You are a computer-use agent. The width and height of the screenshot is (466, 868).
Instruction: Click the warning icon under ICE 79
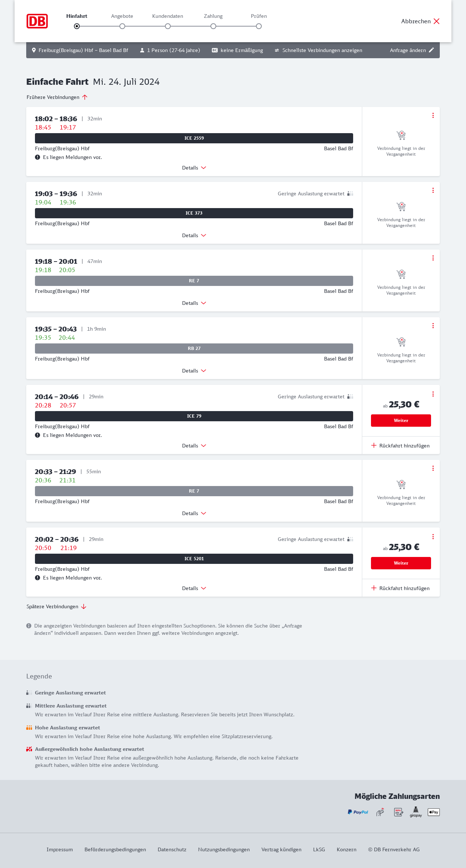(37, 435)
